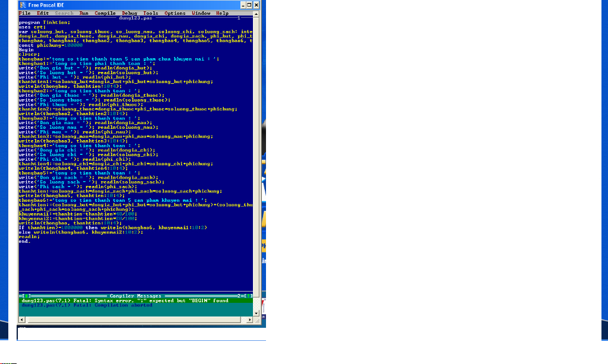
Task: Click the 'Don gia but' write line
Action: (x=85, y=68)
